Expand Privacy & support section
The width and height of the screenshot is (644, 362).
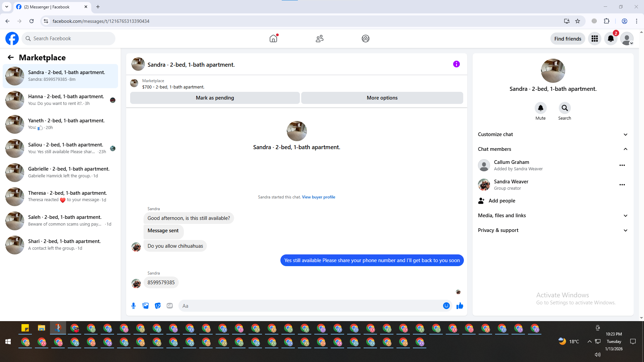tap(625, 230)
